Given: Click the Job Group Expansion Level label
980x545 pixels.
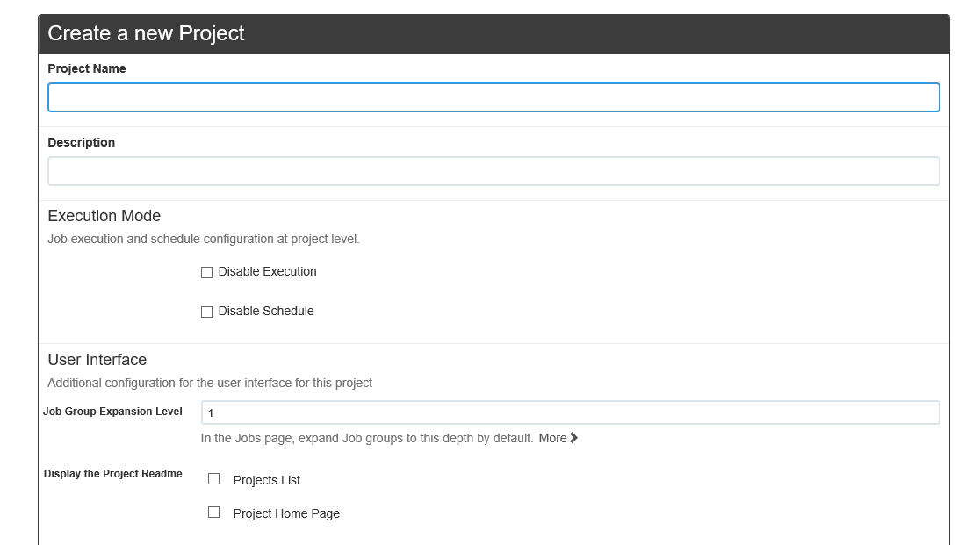Looking at the screenshot, I should (x=112, y=412).
